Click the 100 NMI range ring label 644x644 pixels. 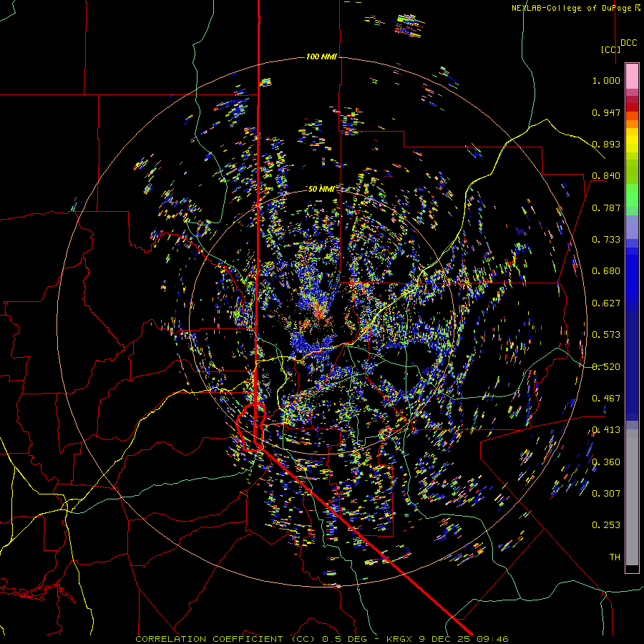[321, 57]
